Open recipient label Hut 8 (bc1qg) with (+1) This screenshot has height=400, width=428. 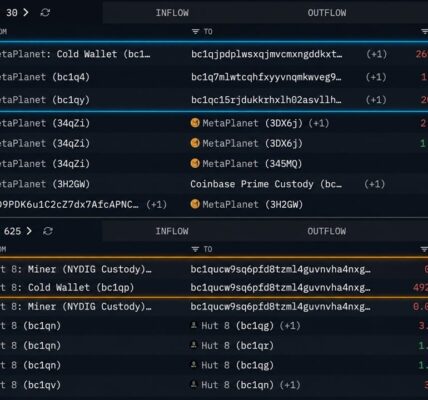(238, 326)
